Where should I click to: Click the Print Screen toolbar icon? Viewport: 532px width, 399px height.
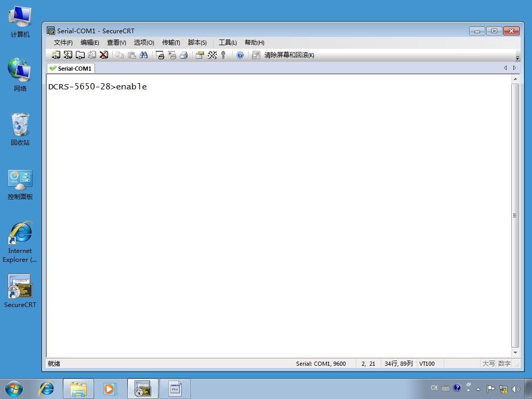tap(160, 55)
